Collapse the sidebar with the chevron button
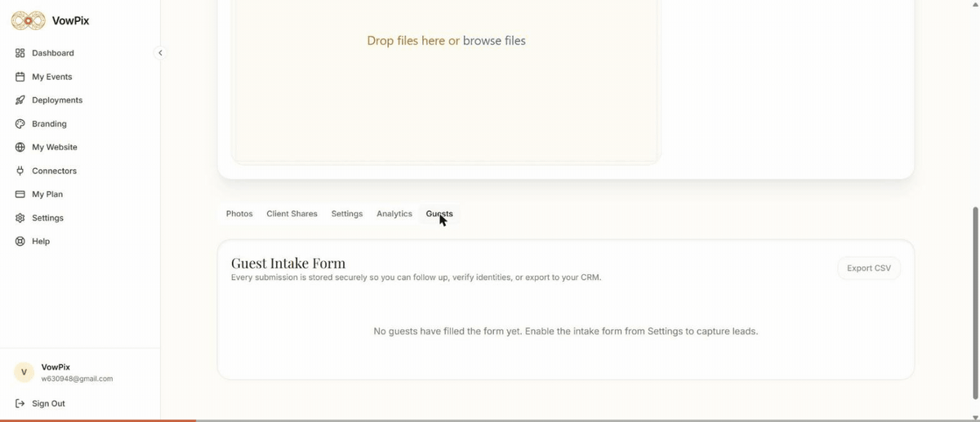The image size is (980, 422). 160,53
